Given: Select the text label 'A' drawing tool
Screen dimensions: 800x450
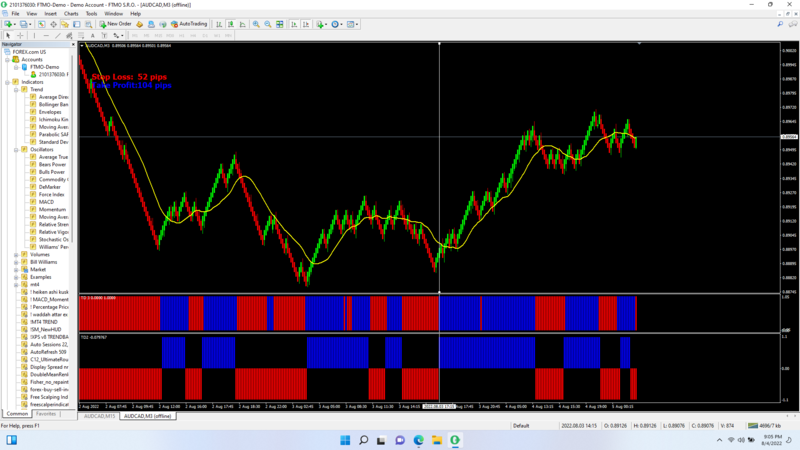Looking at the screenshot, I should point(92,35).
